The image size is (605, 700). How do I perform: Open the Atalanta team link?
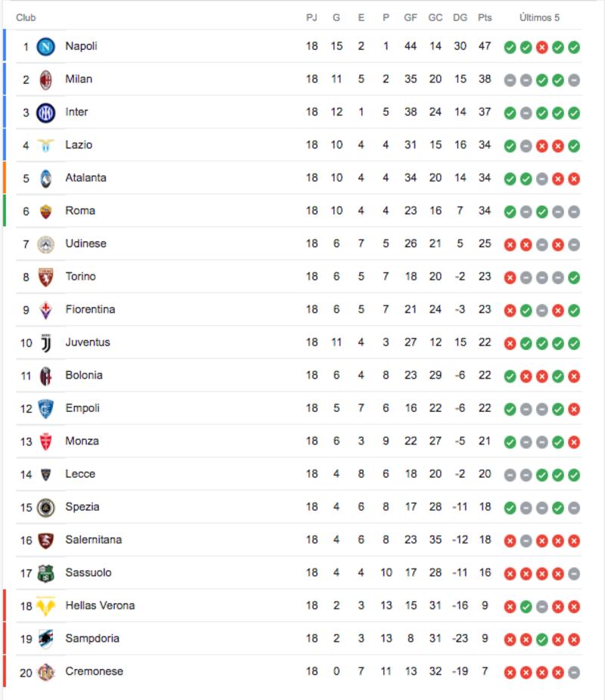point(85,178)
